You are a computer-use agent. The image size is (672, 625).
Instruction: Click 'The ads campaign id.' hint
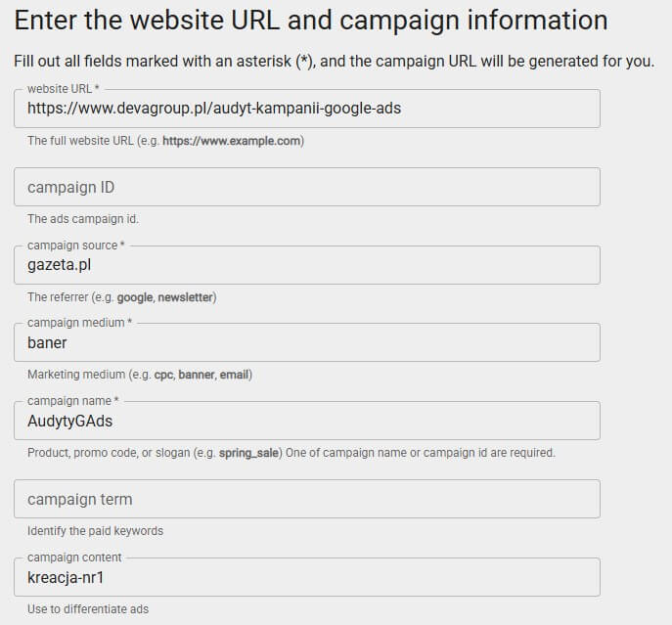83,219
